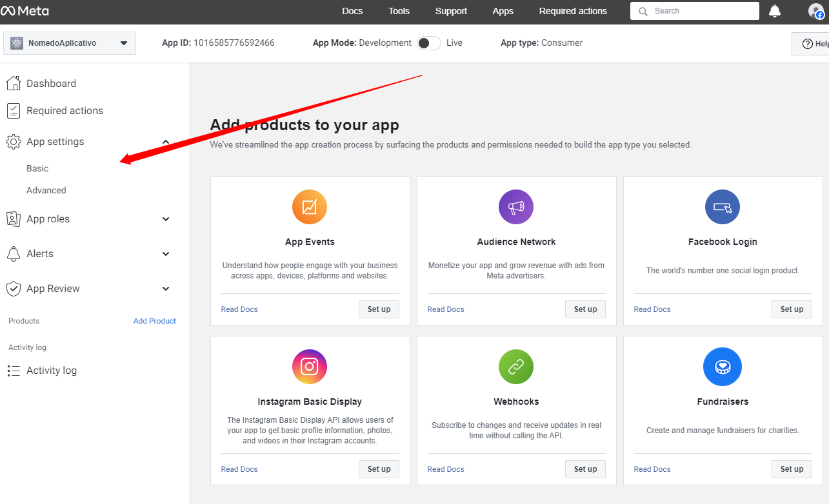Open the notifications bell icon
829x504 pixels.
point(775,11)
